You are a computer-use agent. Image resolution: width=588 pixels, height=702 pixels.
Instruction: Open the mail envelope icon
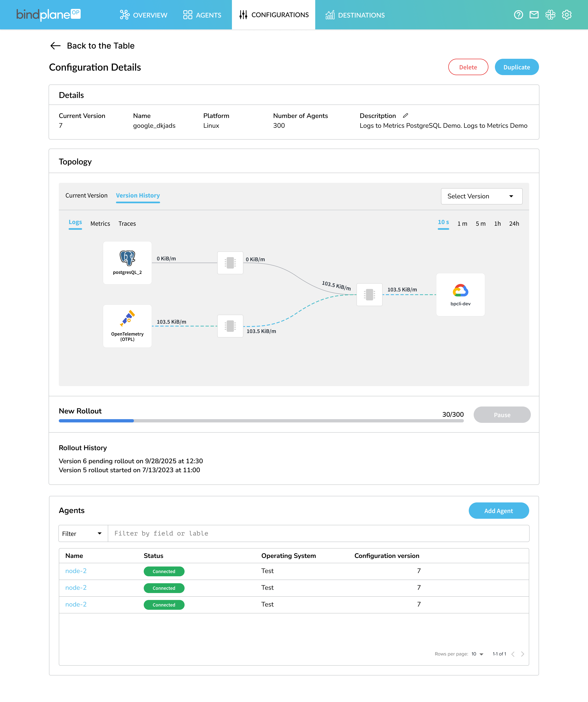534,15
